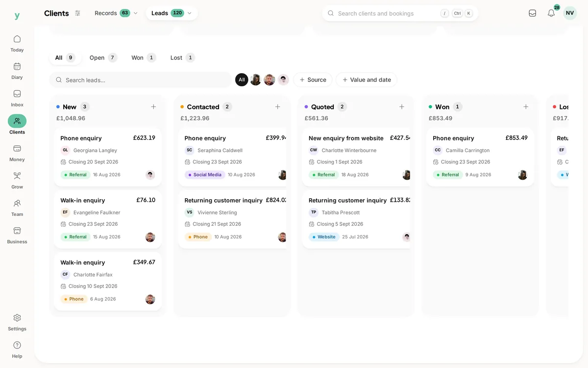Show the All leads tab

click(65, 57)
